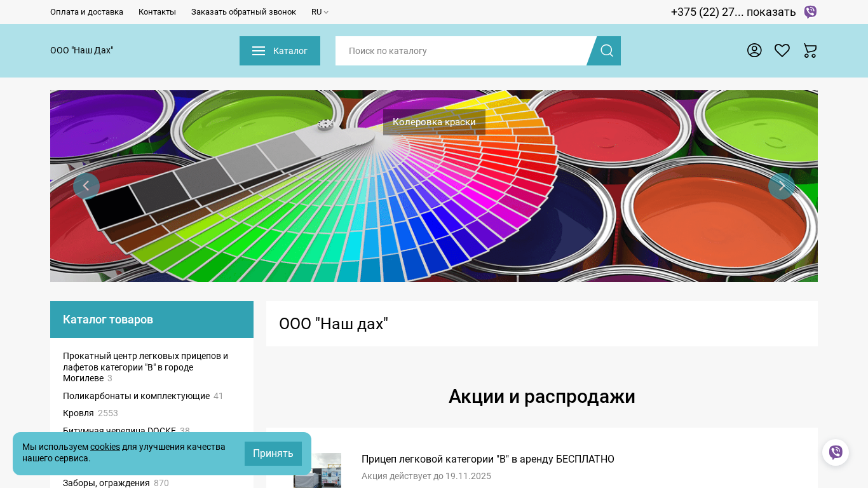Open the cookies policy link
The height and width of the screenshot is (488, 868).
105,447
